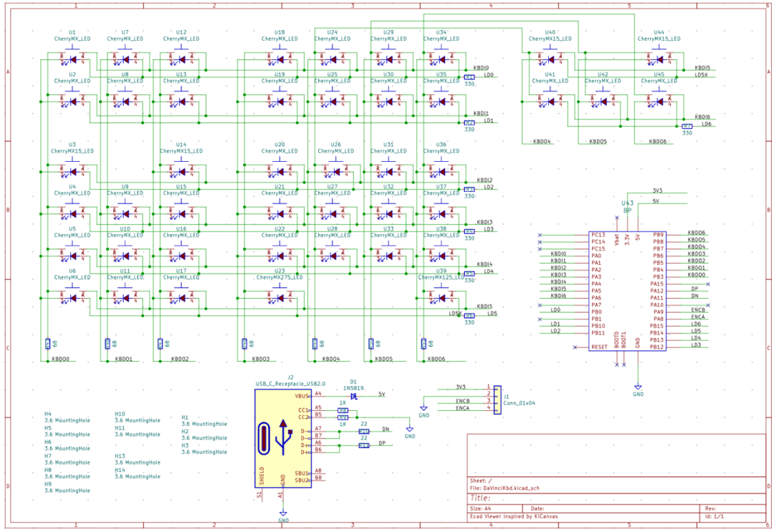Click the H14 3.6 MountingHole label
This screenshot has height=532, width=774.
tap(137, 473)
